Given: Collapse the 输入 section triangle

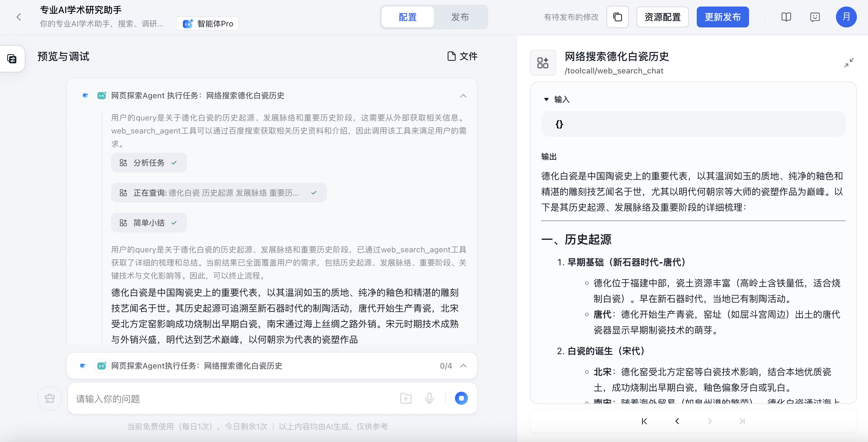Looking at the screenshot, I should [546, 99].
